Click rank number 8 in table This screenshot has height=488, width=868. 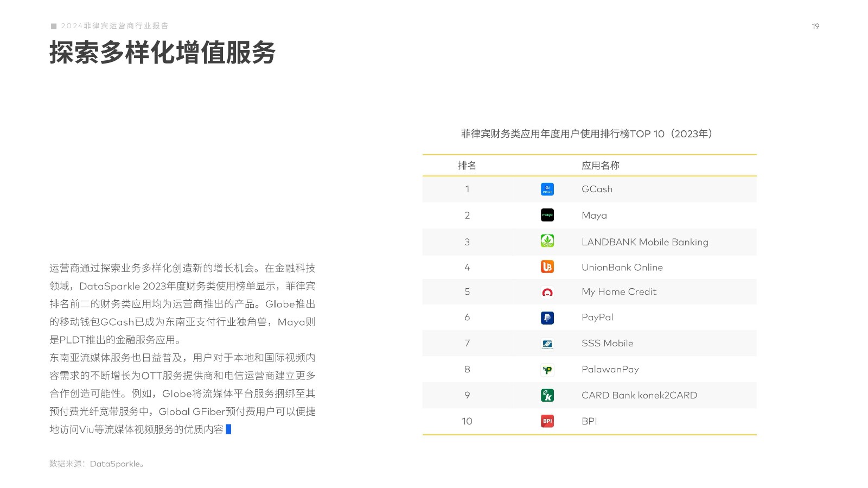click(x=467, y=370)
